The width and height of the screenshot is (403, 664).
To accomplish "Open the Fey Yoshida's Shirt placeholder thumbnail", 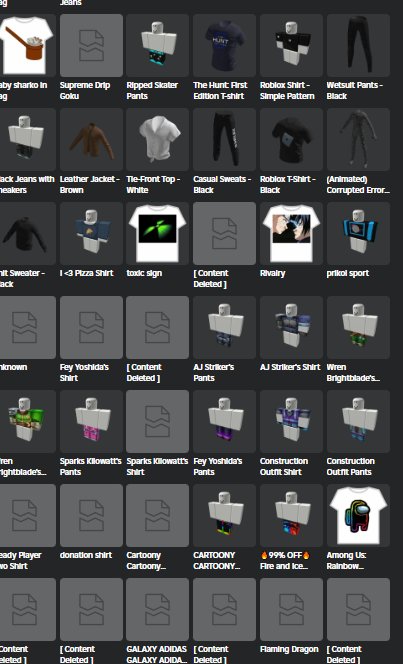I will pos(91,327).
